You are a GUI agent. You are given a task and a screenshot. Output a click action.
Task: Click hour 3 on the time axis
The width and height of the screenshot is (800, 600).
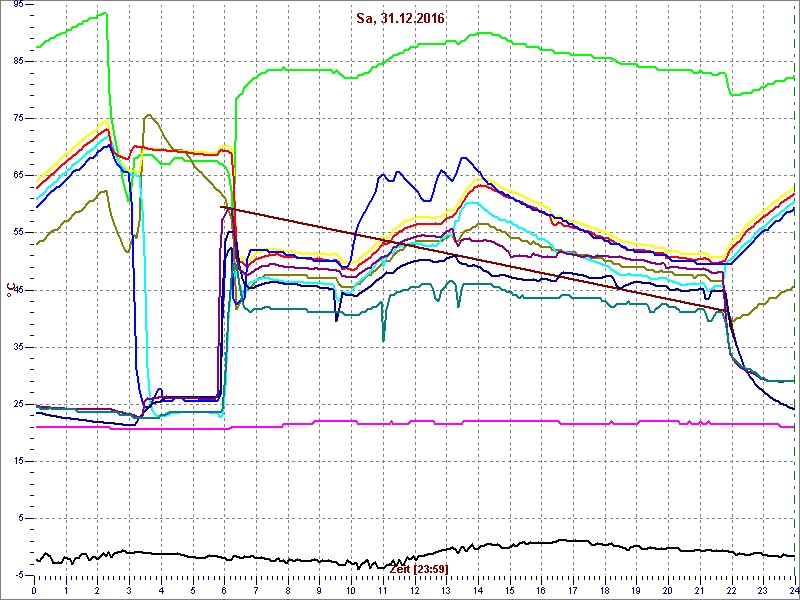coord(129,590)
